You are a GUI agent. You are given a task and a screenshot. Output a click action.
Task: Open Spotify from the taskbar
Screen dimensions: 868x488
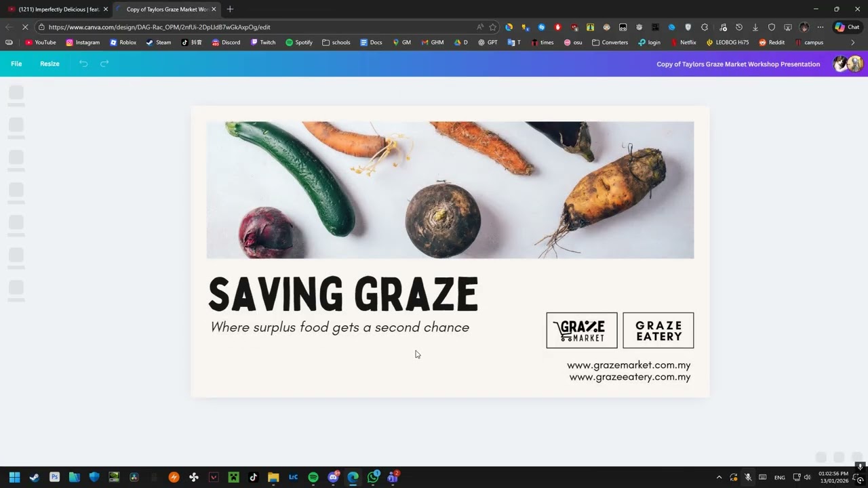pos(313,477)
